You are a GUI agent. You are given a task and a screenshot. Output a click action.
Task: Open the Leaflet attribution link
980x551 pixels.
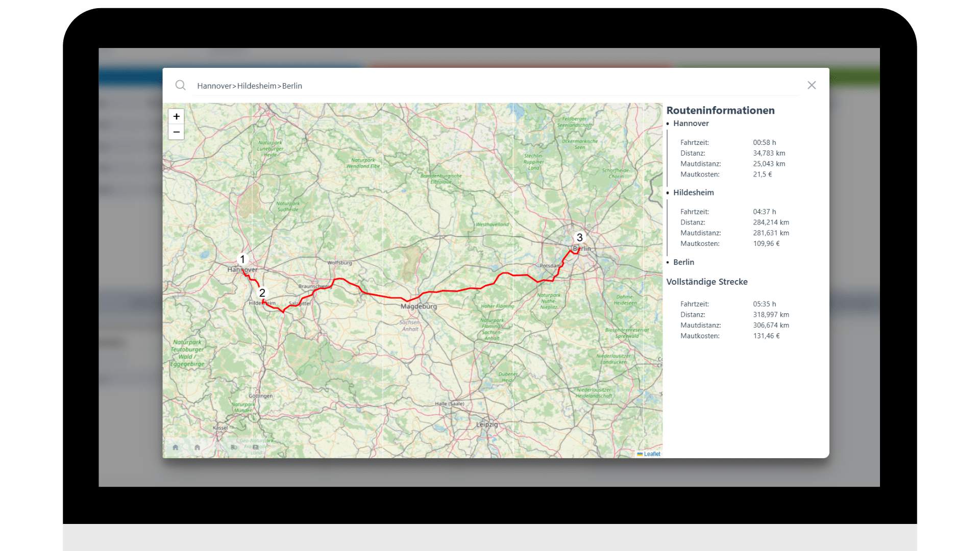651,454
